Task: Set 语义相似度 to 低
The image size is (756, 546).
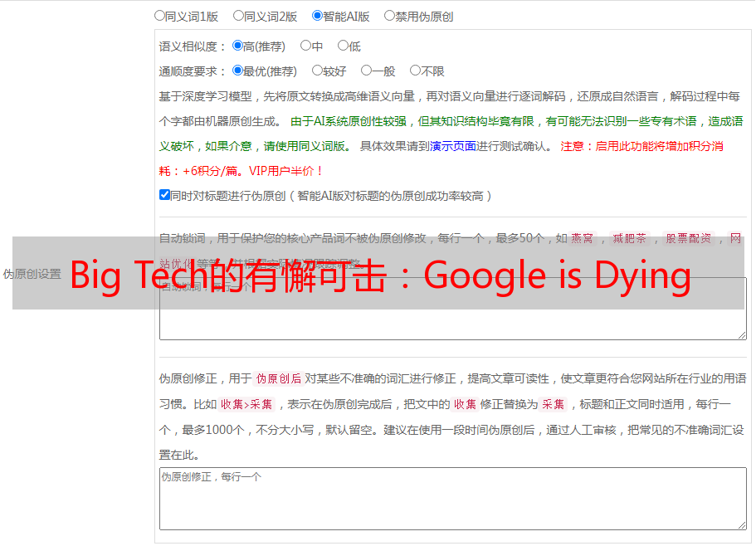Action: [343, 46]
